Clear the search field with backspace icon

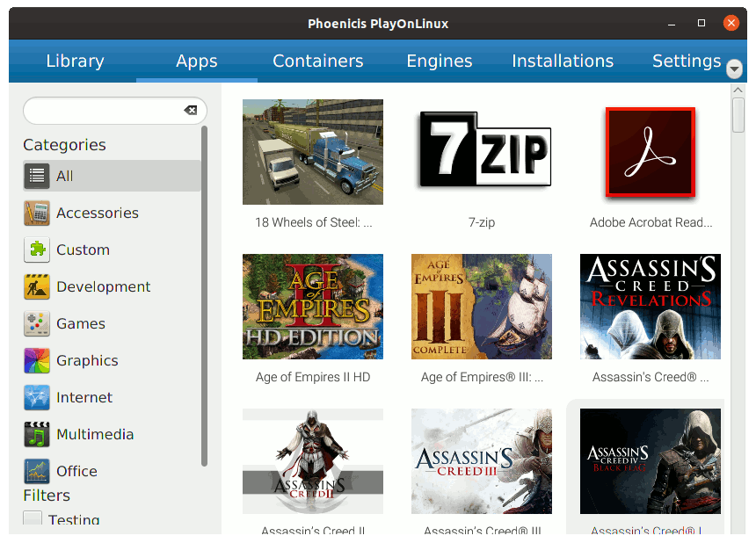click(191, 111)
